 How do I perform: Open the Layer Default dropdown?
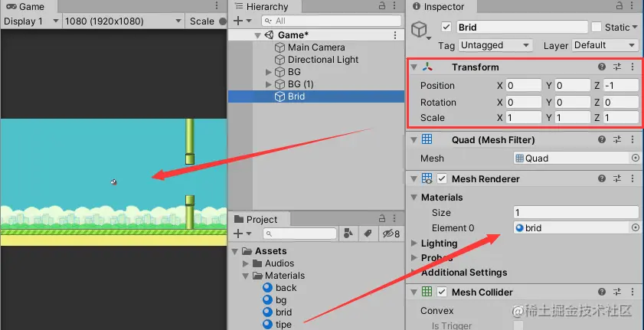(x=605, y=45)
